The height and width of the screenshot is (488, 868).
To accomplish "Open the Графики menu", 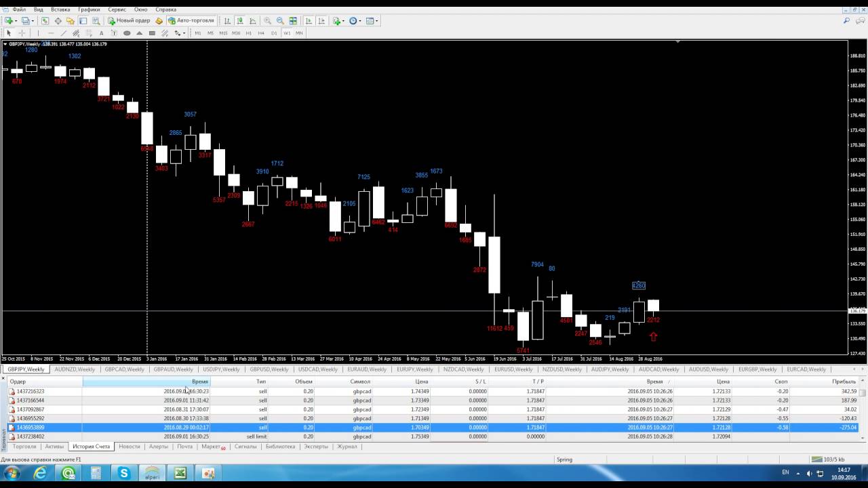I will (x=89, y=9).
